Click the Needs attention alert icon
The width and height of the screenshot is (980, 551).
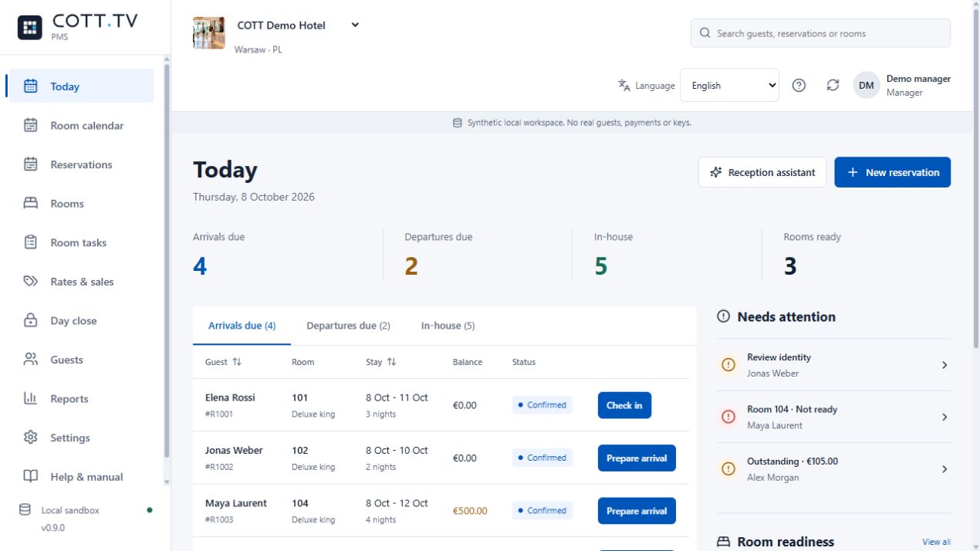[x=723, y=316]
